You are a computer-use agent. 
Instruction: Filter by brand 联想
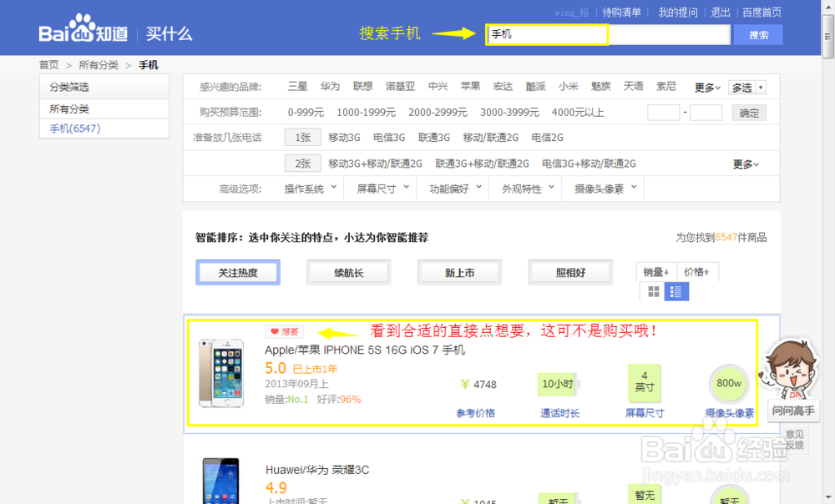[362, 86]
